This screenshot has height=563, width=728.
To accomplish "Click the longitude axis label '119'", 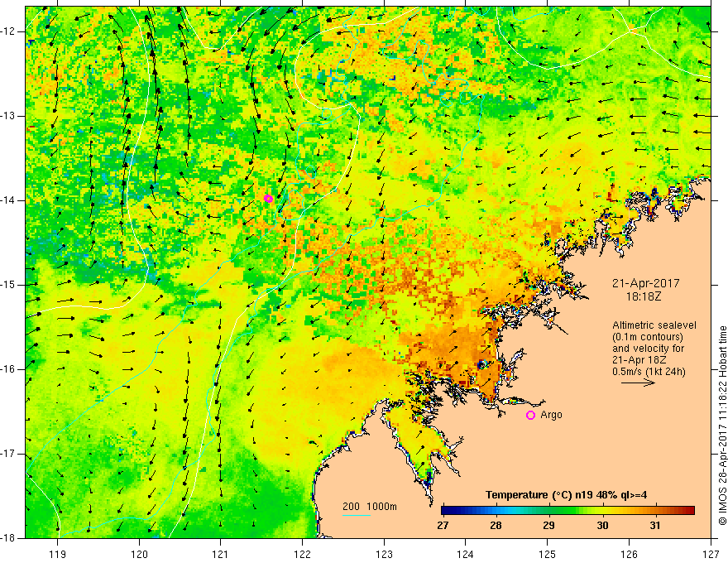I will (58, 554).
